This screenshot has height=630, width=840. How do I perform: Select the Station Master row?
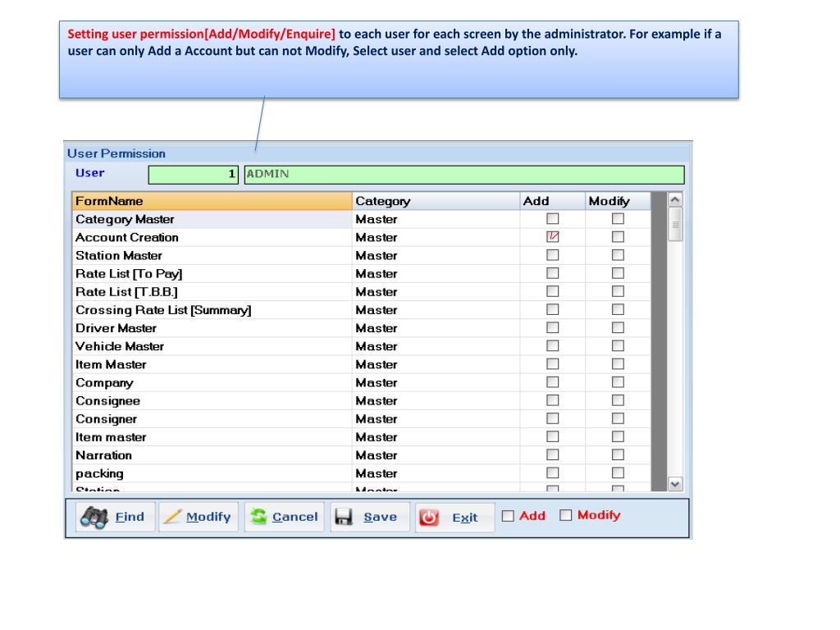[x=362, y=256]
